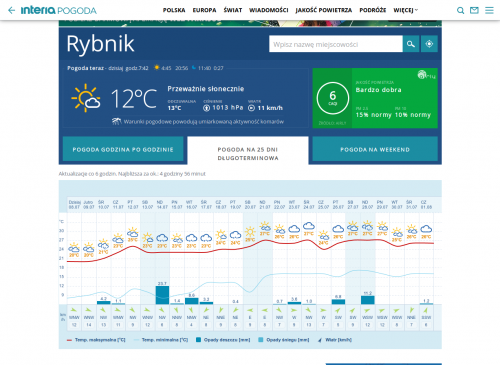Click the 23.7 mm rainfall bar

162,295
